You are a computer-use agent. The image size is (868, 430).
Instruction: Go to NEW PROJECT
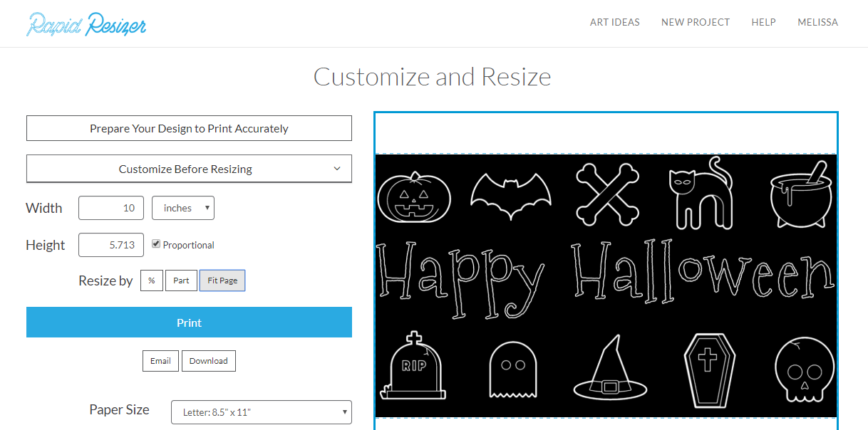695,22
